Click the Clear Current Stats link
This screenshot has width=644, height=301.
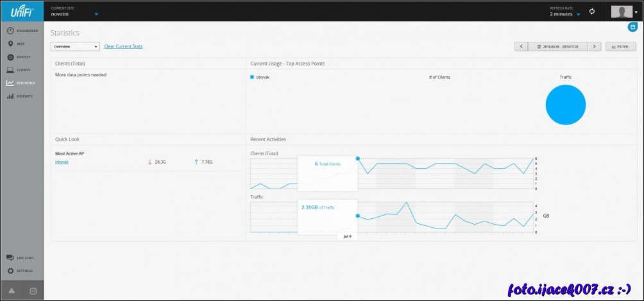tap(123, 46)
